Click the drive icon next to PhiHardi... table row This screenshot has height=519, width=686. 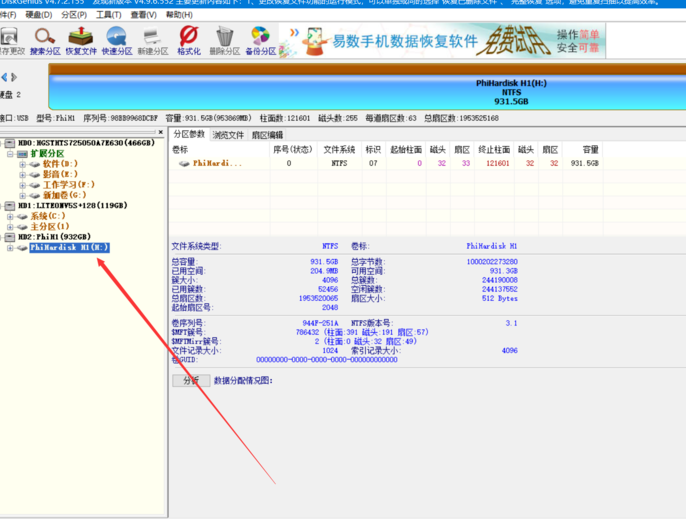184,163
